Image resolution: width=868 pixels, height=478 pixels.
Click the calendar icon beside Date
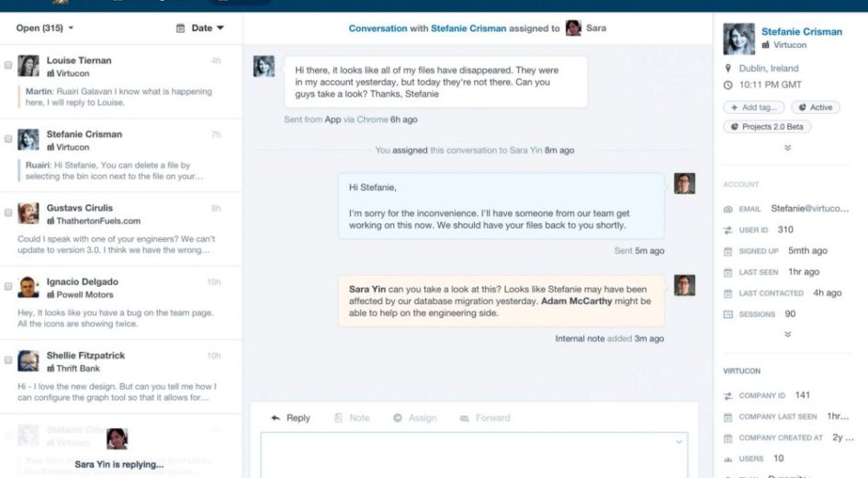pyautogui.click(x=181, y=28)
